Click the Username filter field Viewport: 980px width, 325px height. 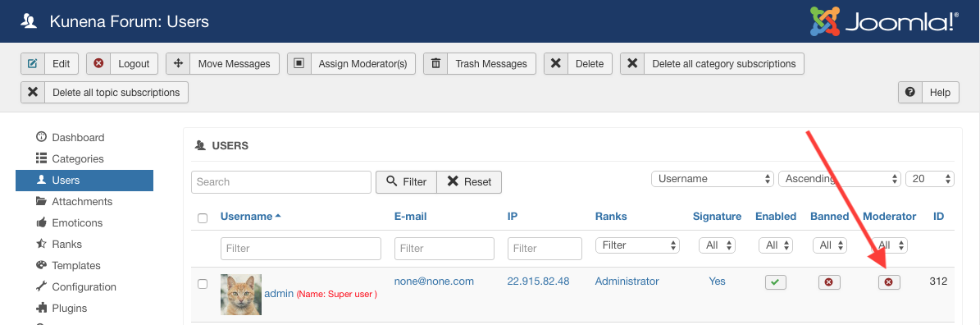click(301, 248)
